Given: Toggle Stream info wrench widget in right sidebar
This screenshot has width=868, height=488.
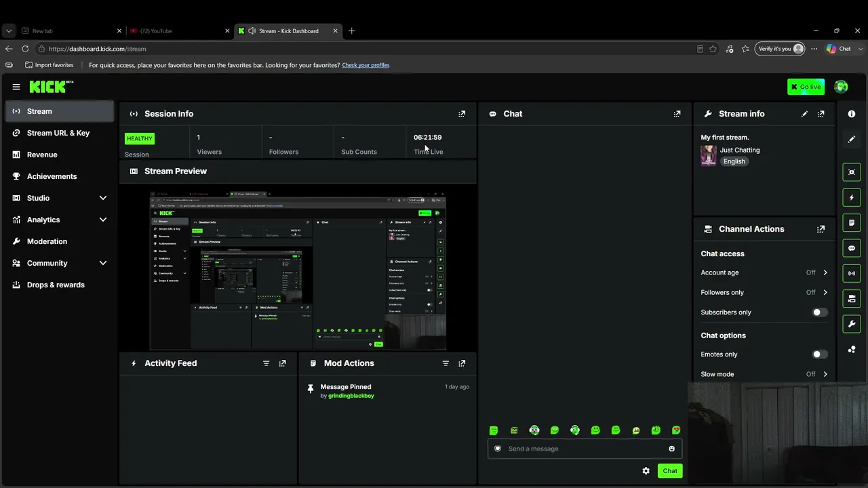Looking at the screenshot, I should pos(852,324).
